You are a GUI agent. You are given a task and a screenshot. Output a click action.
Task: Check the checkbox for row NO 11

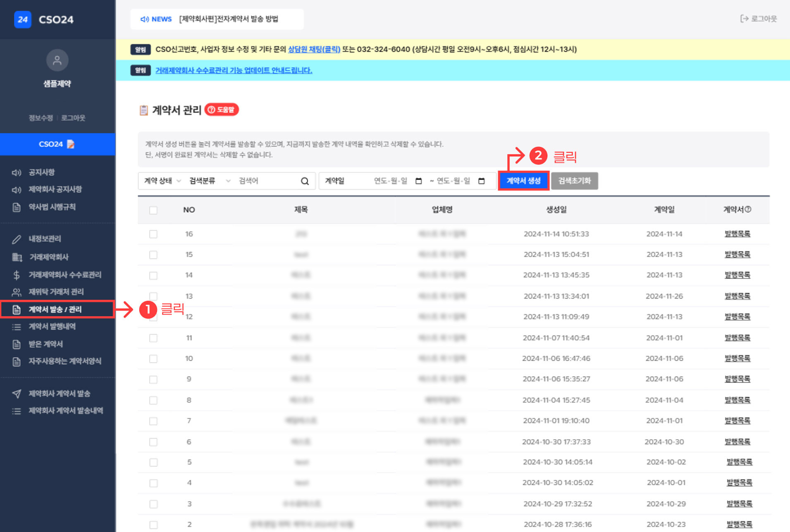pos(153,338)
